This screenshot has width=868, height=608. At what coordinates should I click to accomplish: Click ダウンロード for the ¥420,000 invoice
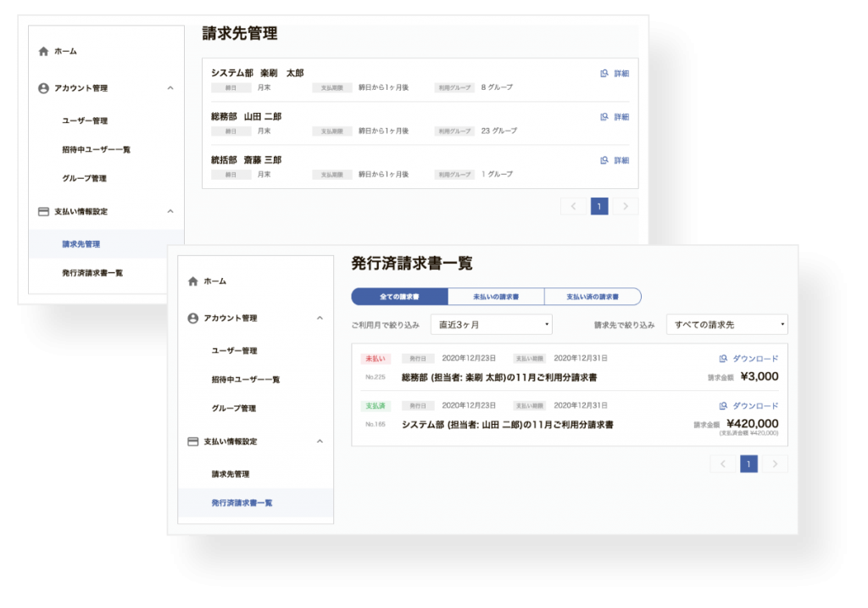pos(755,406)
